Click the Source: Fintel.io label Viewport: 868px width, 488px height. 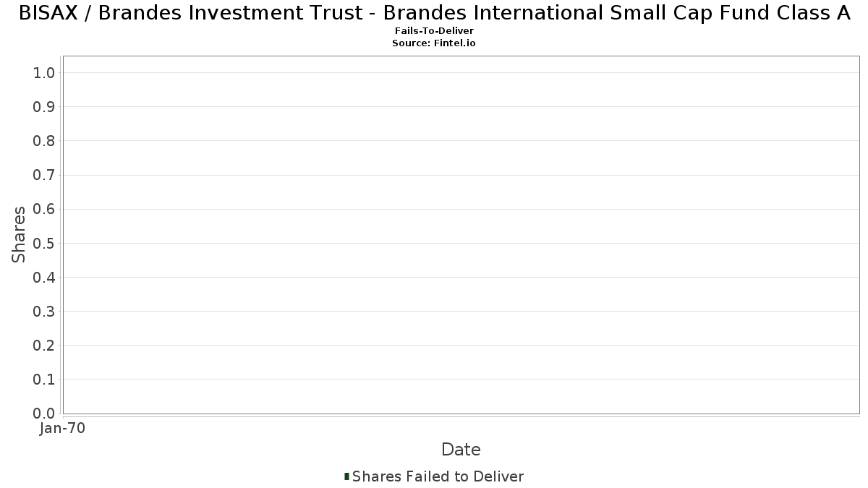click(x=434, y=43)
